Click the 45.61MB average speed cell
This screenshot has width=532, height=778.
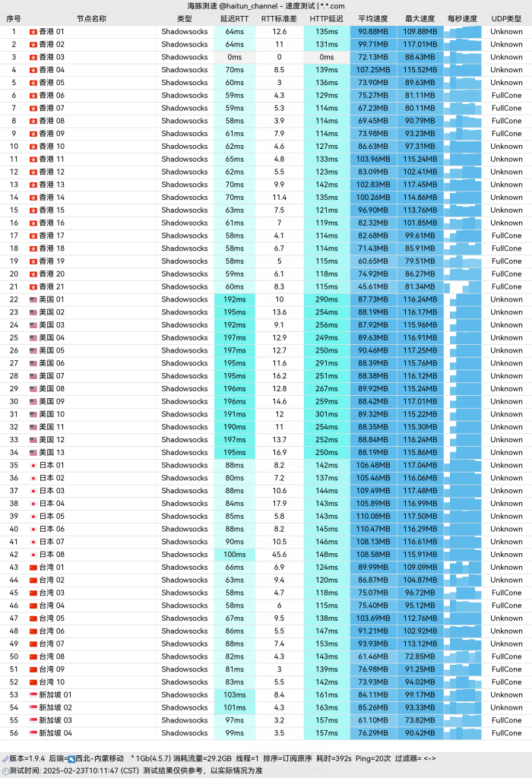coord(373,286)
